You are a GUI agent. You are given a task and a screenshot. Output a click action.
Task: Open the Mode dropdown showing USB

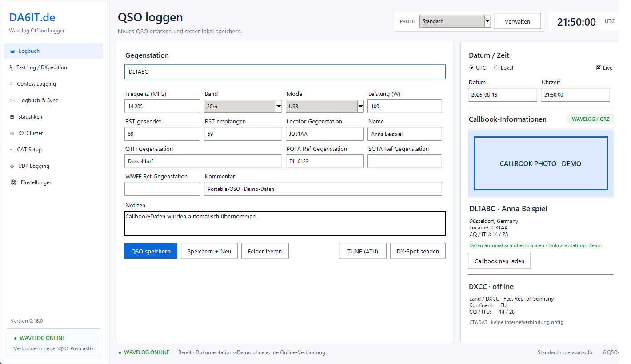(325, 107)
